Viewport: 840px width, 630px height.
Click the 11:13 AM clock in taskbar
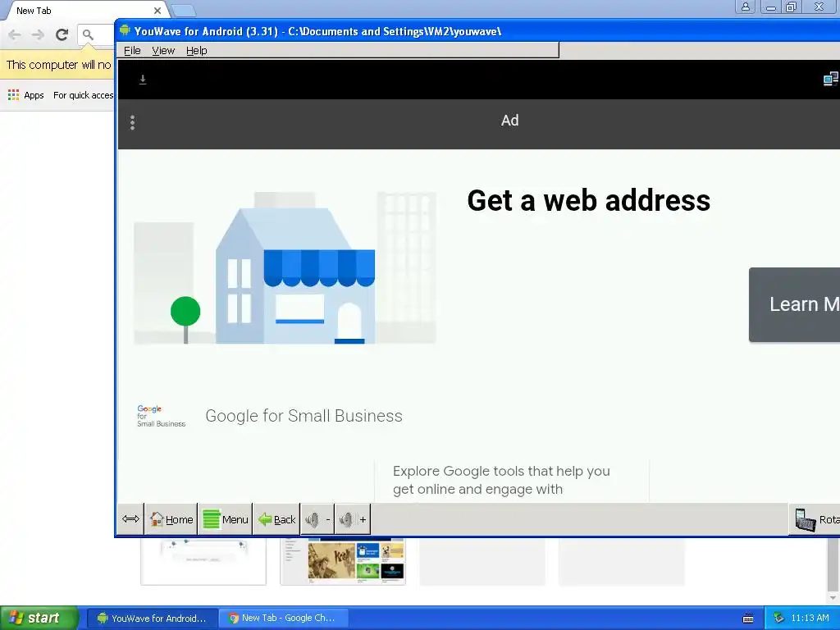tap(810, 619)
